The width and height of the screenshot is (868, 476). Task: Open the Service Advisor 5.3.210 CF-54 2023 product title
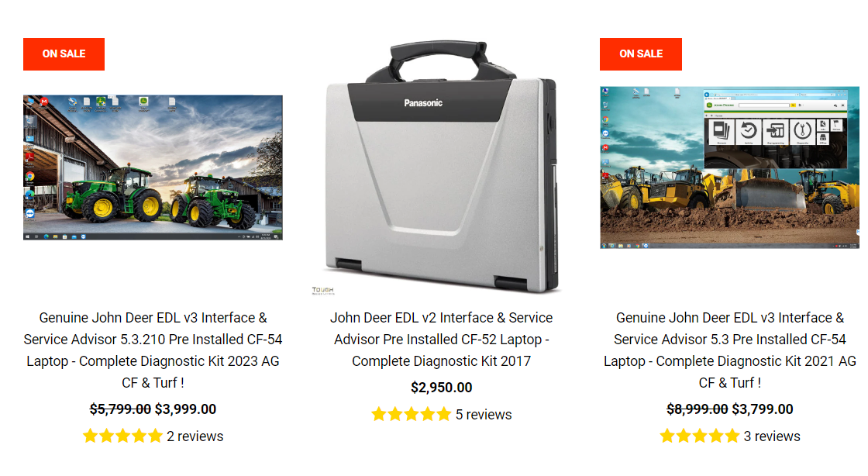pyautogui.click(x=153, y=350)
